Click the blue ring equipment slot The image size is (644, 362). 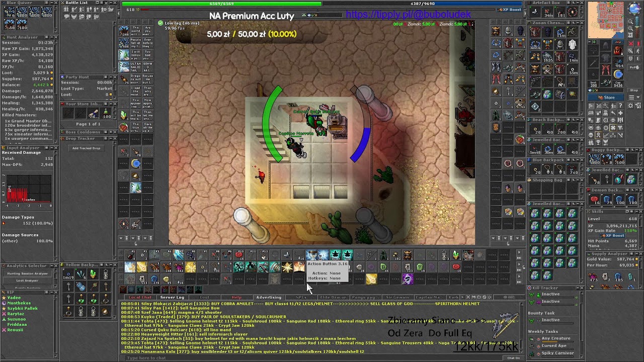pyautogui.click(x=618, y=74)
